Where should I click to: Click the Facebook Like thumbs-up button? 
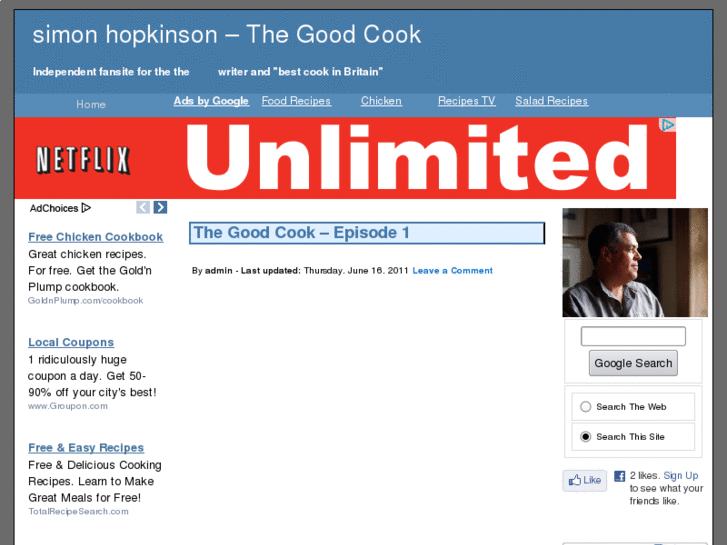click(585, 480)
